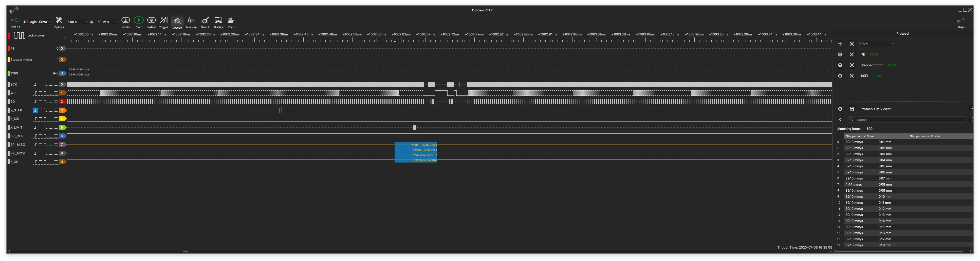Click the I²S decoder row label

12,49
